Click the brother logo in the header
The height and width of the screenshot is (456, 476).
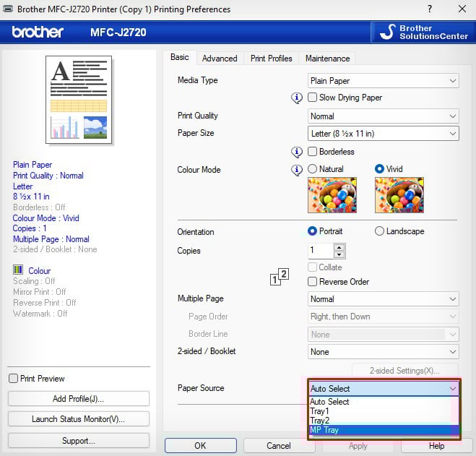(x=38, y=32)
